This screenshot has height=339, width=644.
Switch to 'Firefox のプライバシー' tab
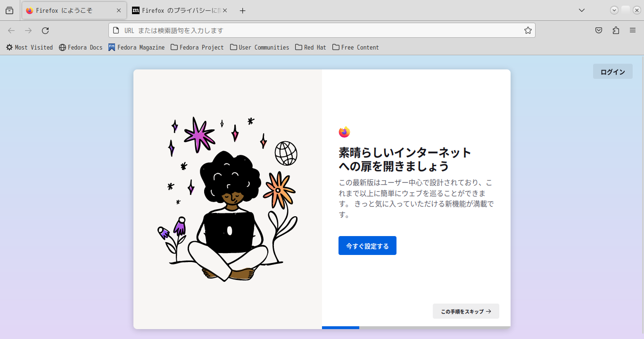tap(180, 10)
